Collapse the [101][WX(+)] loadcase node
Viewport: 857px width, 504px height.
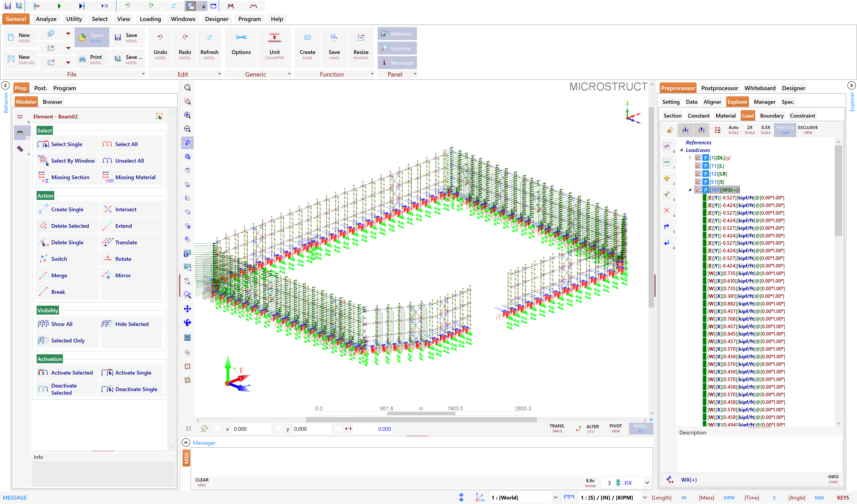point(690,190)
